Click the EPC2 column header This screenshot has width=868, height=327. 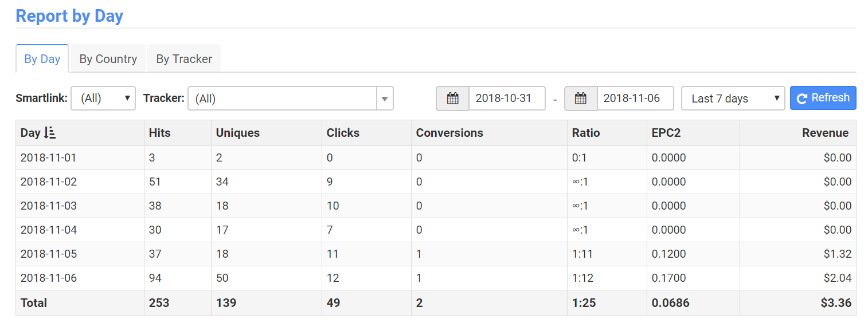click(x=666, y=133)
